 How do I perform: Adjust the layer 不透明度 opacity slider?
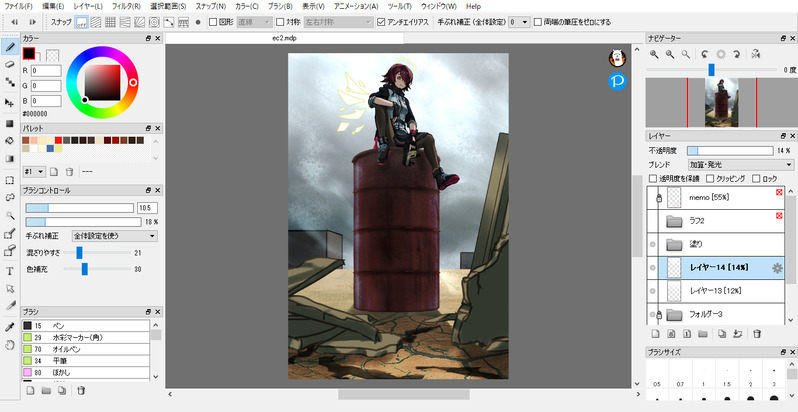[x=730, y=151]
